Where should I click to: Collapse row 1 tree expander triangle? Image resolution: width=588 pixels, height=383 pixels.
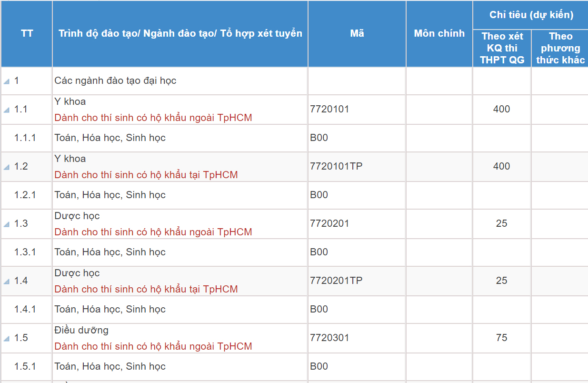[x=7, y=81]
